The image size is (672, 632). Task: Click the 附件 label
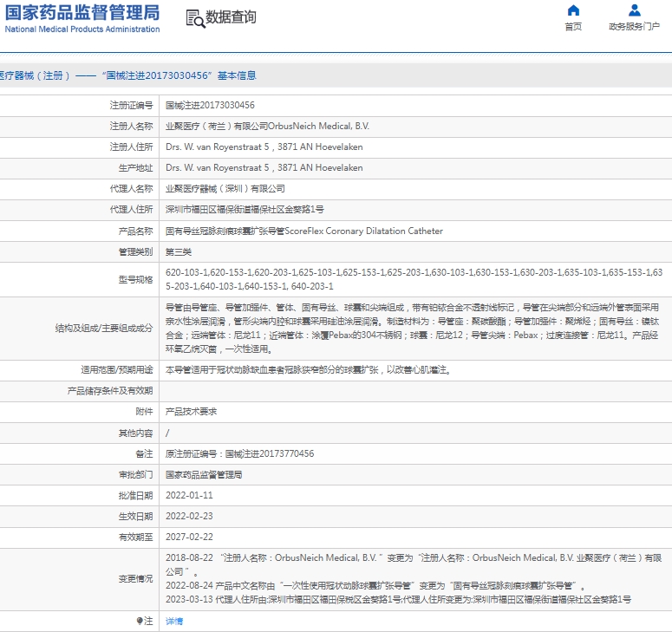coord(144,412)
